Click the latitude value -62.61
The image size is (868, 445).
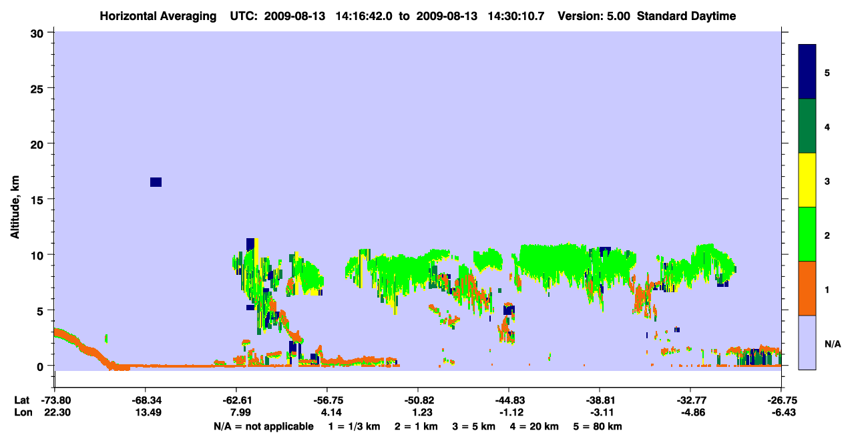(x=236, y=400)
